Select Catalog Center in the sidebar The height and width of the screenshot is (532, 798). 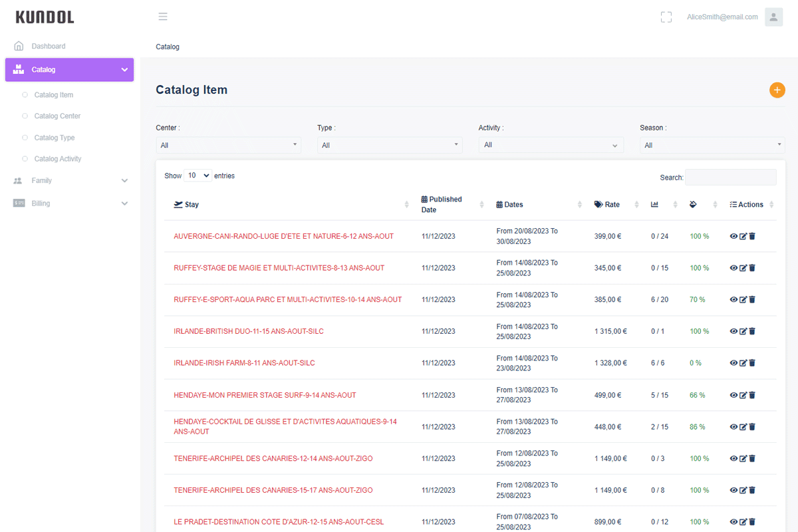click(57, 116)
